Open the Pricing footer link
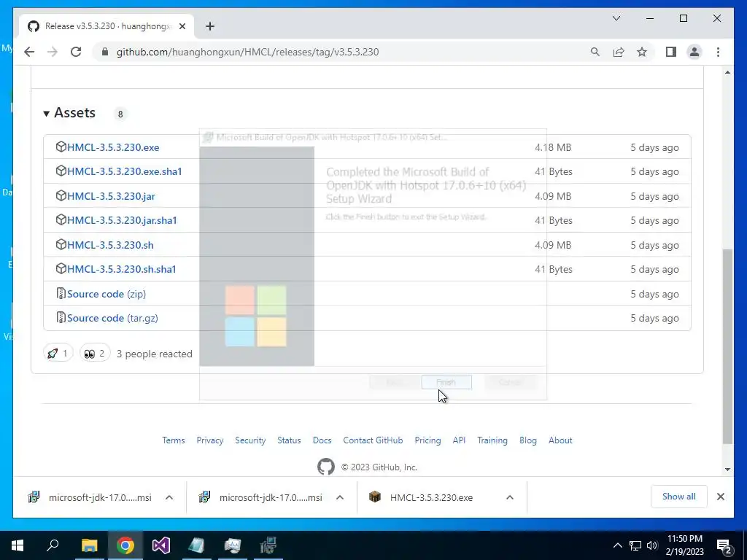The image size is (747, 560). pyautogui.click(x=427, y=440)
